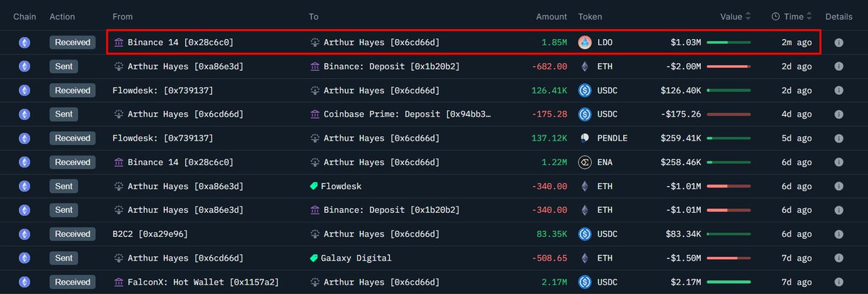Click info icon for PENDLE transaction row
The width and height of the screenshot is (868, 294).
coord(838,138)
